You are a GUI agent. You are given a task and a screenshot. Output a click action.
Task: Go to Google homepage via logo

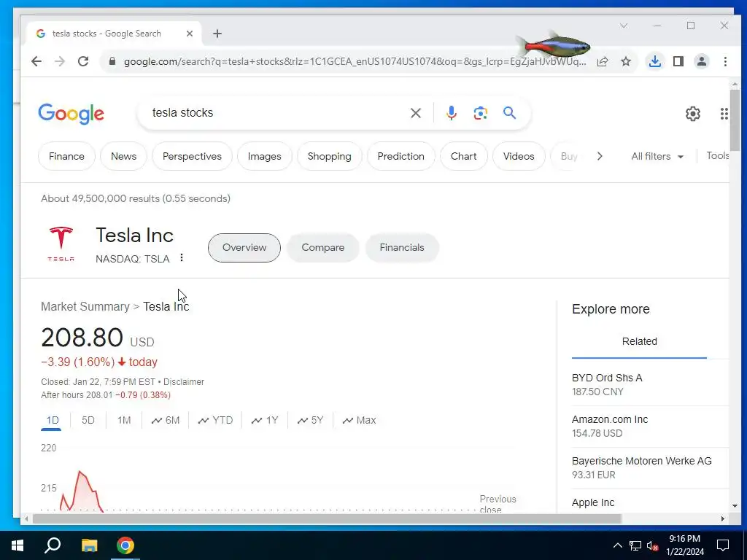click(71, 113)
